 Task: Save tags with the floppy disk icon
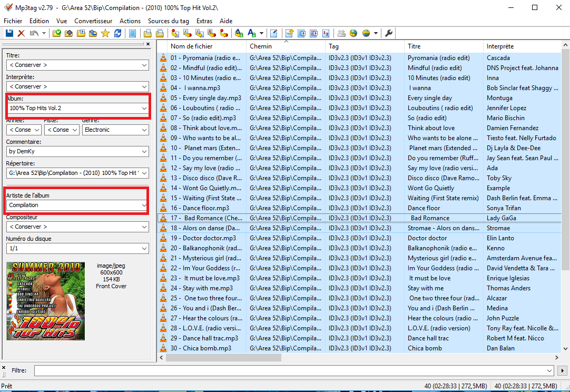(9, 33)
